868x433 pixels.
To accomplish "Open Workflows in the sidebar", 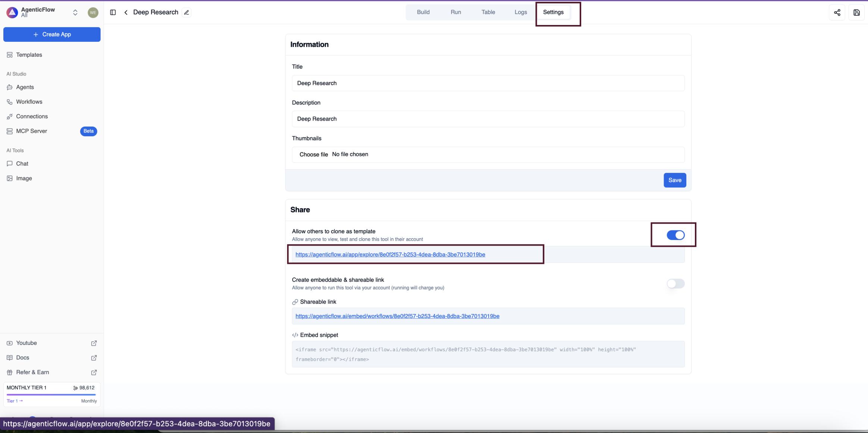I will click(x=52, y=102).
